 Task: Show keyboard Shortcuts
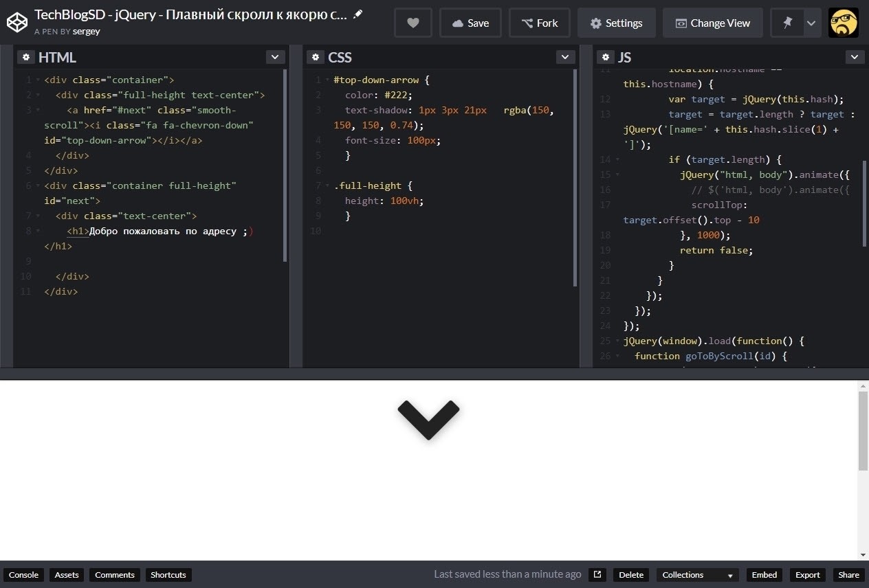pos(168,575)
